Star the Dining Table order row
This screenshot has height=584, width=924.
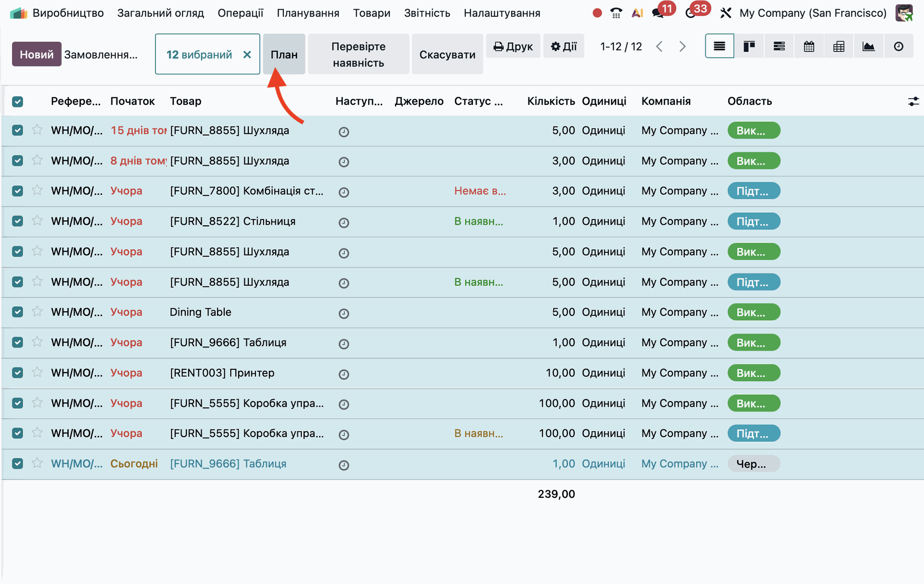click(37, 311)
